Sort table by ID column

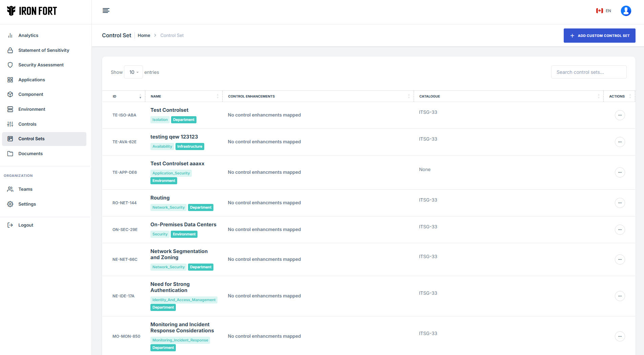click(x=124, y=97)
